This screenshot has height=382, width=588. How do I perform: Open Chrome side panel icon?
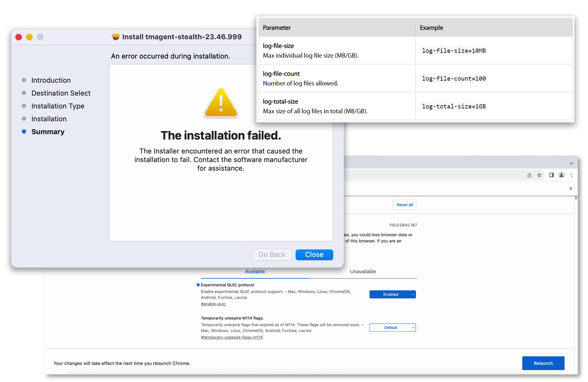pyautogui.click(x=551, y=175)
